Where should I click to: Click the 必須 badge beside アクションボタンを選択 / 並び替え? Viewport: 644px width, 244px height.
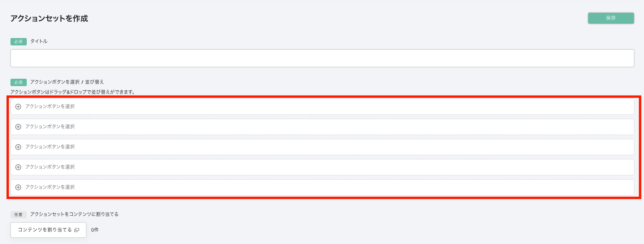click(x=19, y=82)
